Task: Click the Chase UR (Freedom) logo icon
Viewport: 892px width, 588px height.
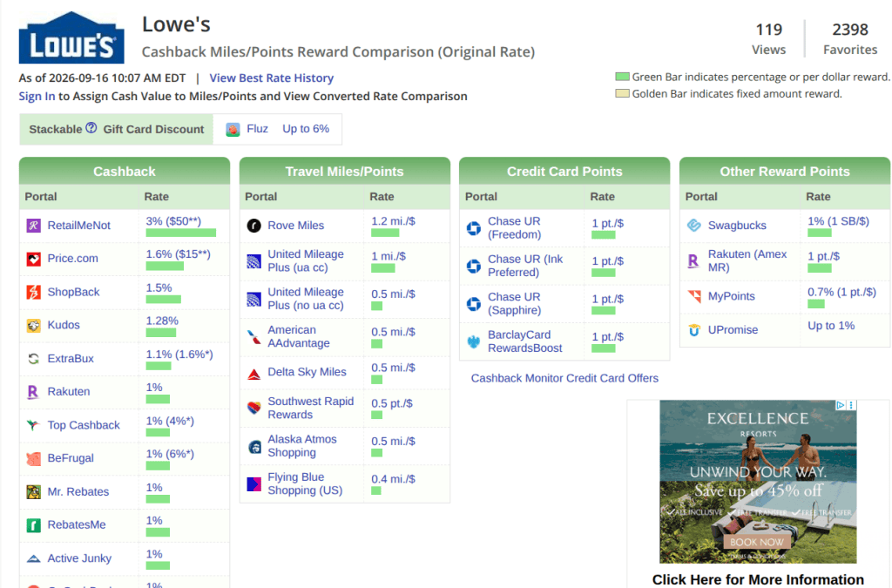Action: 473,228
